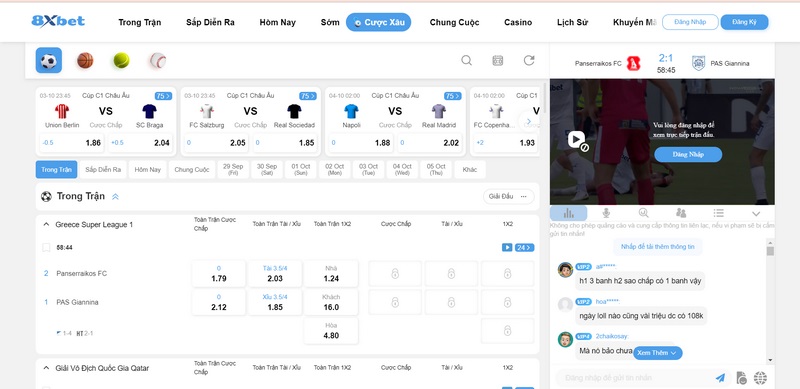This screenshot has height=389, width=800.
Task: Bet Tài 3.5/4 odds 2.03
Action: 275,274
